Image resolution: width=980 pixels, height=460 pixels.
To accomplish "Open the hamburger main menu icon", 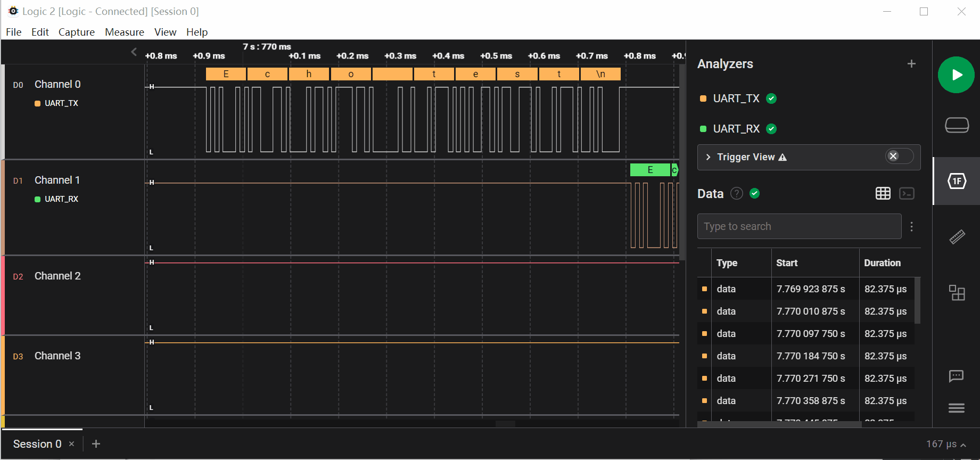I will pyautogui.click(x=956, y=408).
